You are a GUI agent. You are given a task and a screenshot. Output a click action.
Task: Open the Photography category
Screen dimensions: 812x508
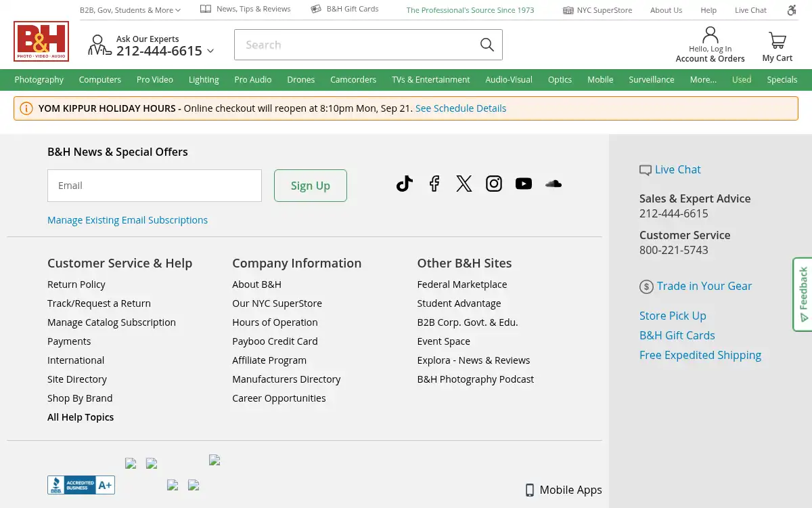[x=39, y=79]
